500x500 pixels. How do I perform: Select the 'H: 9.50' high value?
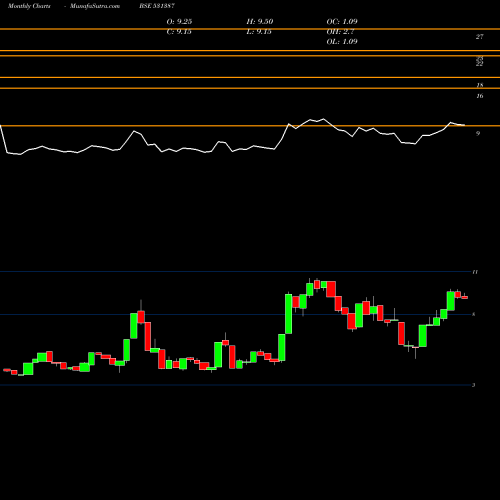(x=260, y=22)
